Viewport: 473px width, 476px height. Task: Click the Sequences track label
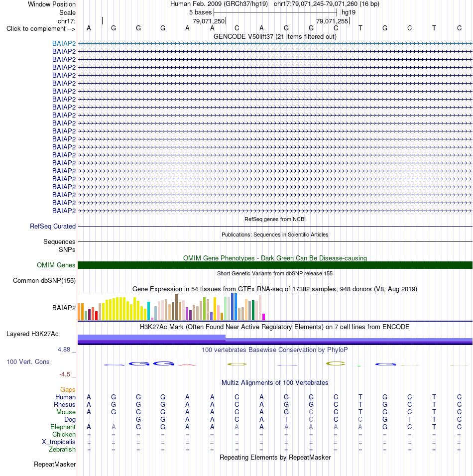(59, 241)
